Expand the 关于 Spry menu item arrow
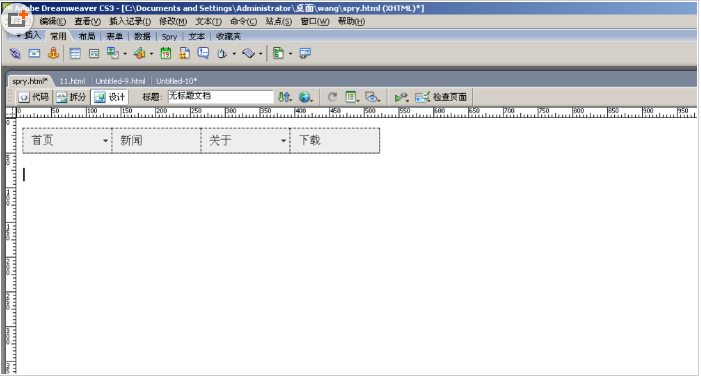The height and width of the screenshot is (376, 701). pyautogui.click(x=283, y=141)
